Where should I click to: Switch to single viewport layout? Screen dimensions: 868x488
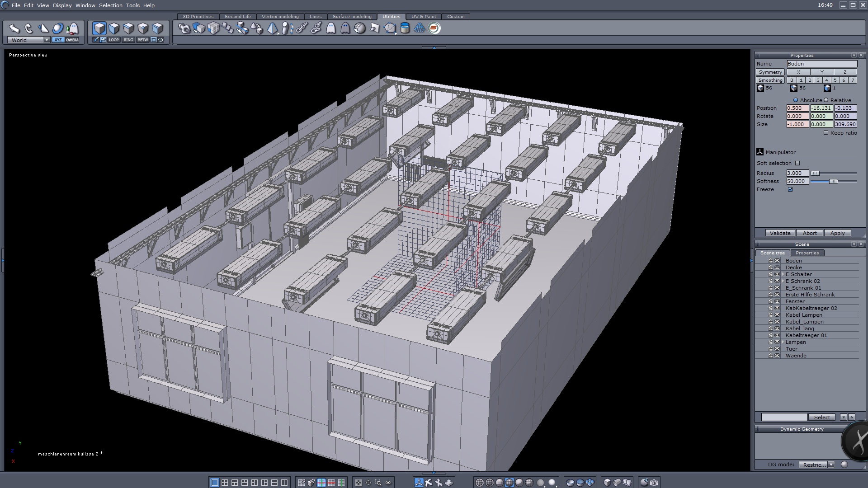point(215,483)
